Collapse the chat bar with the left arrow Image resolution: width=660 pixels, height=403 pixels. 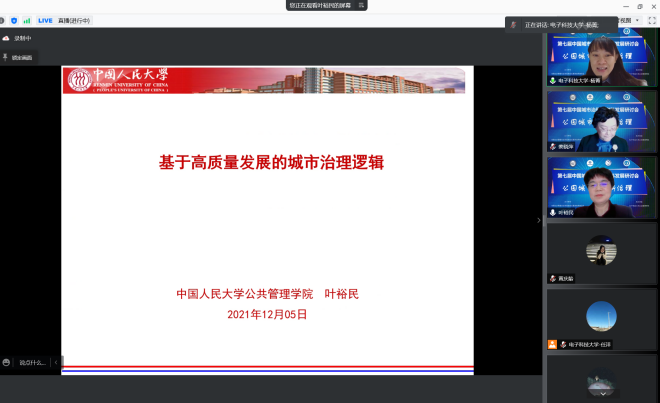point(56,362)
